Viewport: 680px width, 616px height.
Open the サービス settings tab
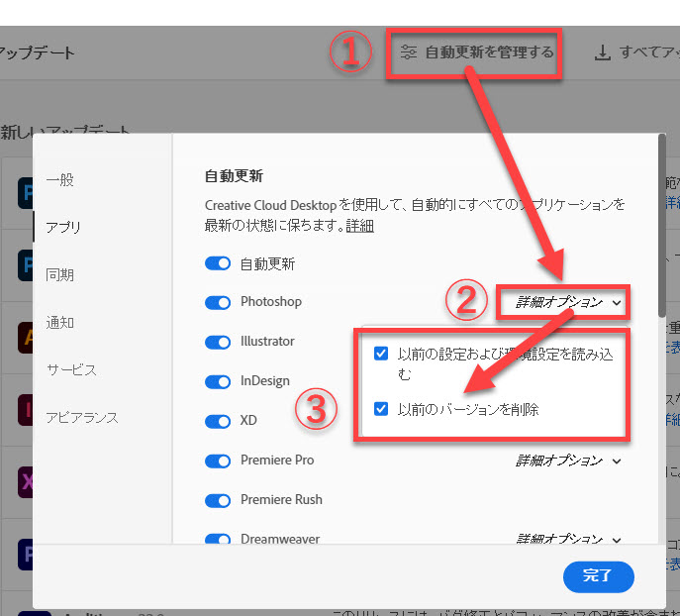[x=71, y=370]
